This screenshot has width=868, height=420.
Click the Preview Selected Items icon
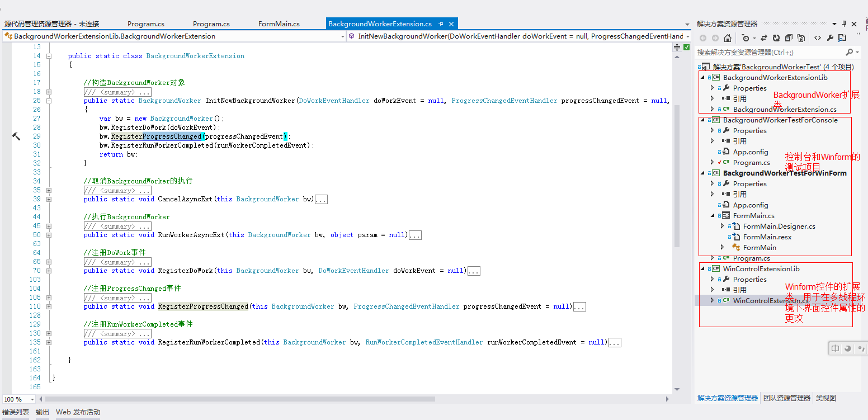[842, 38]
